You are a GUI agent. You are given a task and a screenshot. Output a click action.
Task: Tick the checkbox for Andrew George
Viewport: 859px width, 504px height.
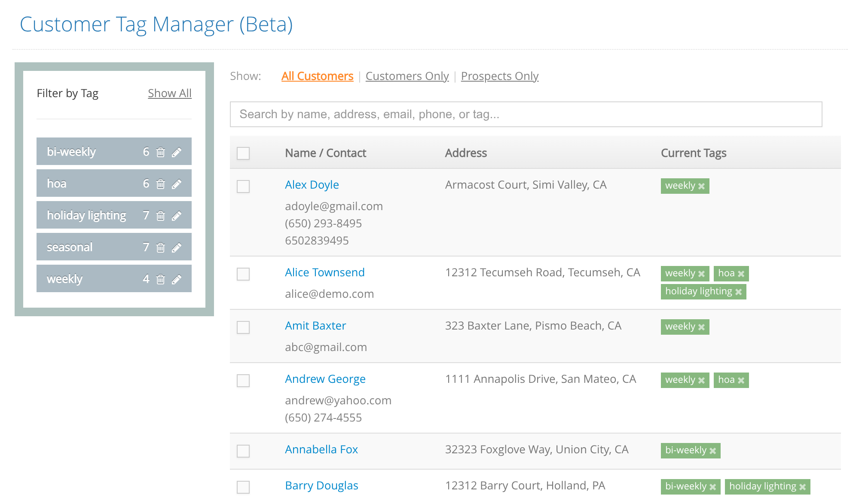click(x=243, y=381)
